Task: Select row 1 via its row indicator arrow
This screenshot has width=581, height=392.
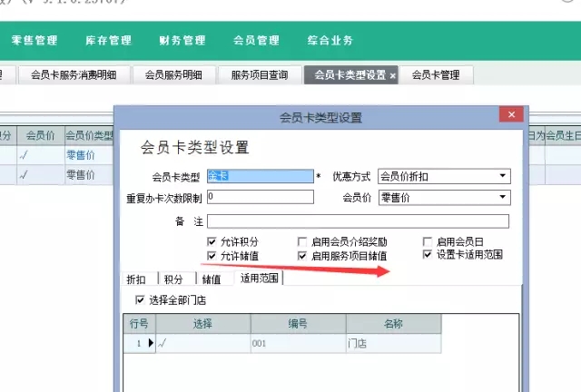Action: pos(151,343)
